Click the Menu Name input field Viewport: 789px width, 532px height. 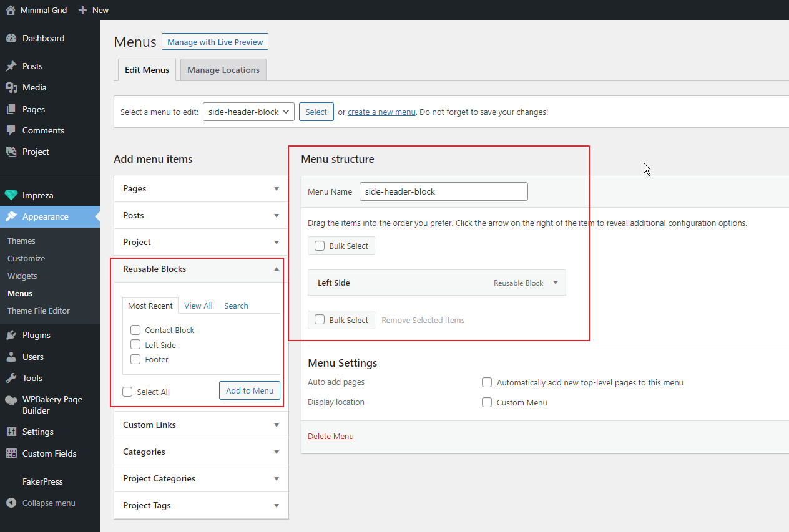444,191
